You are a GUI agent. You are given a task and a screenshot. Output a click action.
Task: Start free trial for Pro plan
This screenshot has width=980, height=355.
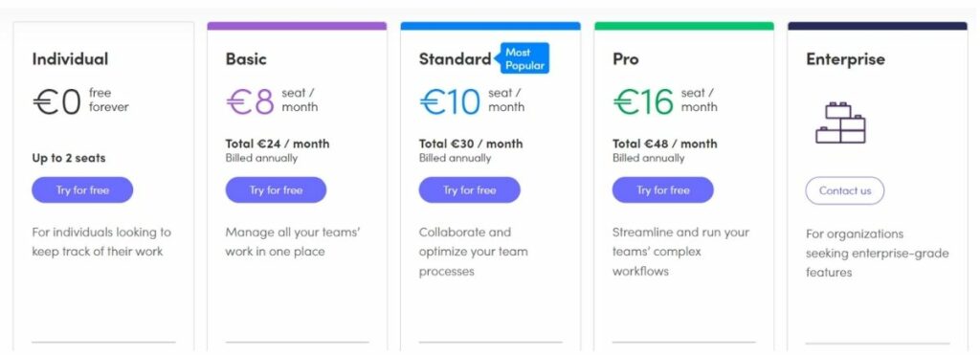662,190
